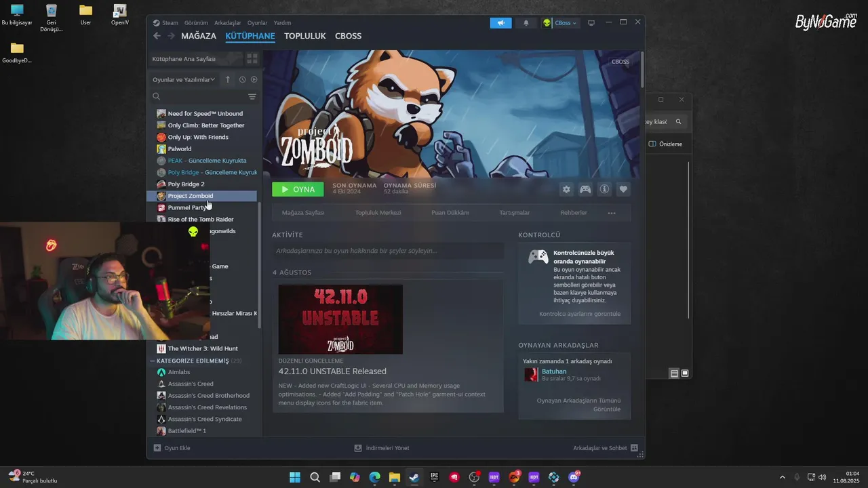
Task: Switch to the TOPLULUK tab
Action: (x=305, y=36)
